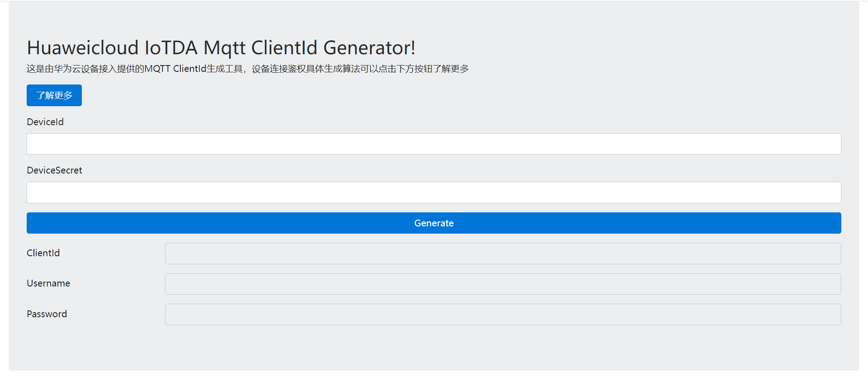Focus the DeviceId input field
Screen dimensions: 868x385
434,144
